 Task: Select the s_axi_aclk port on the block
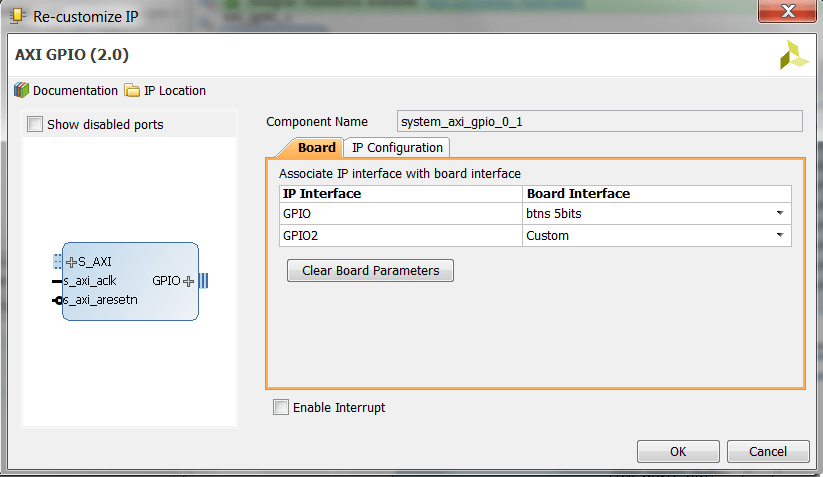(x=89, y=281)
